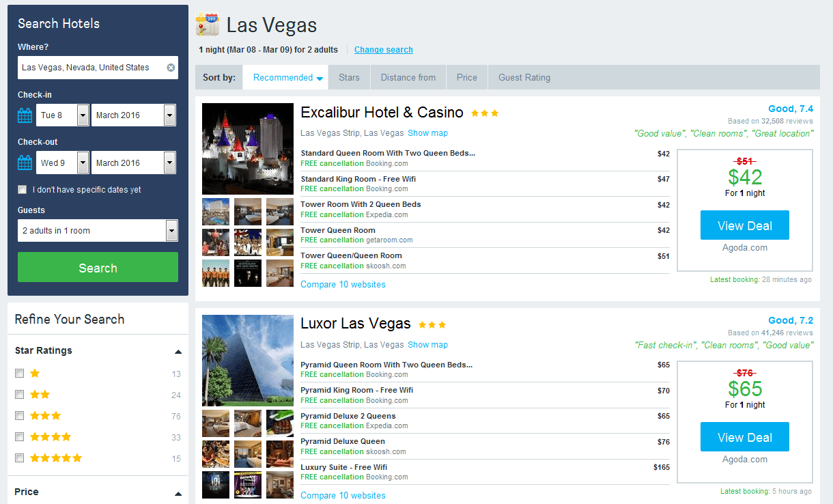Compare 10 websites for Excalibur

coord(343,285)
